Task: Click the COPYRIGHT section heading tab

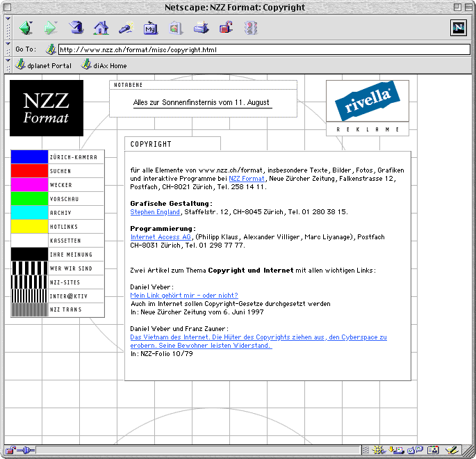Action: click(172, 144)
